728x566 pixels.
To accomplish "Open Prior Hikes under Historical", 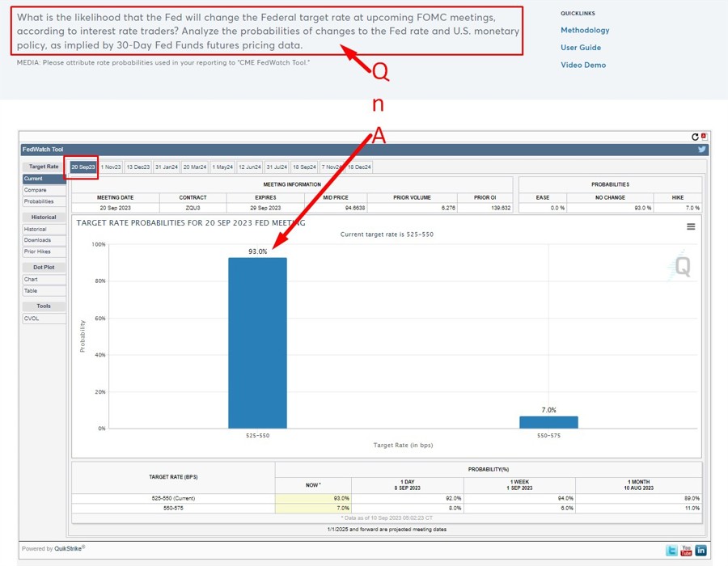I will [37, 251].
